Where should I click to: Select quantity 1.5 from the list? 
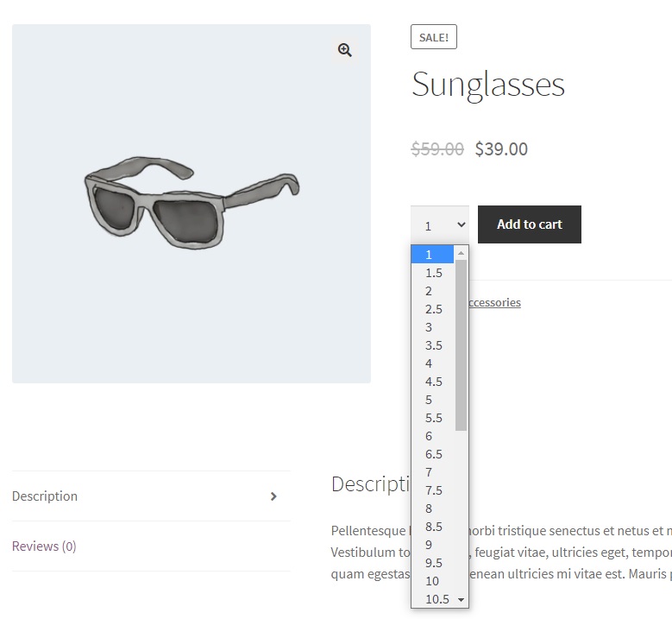click(x=432, y=273)
